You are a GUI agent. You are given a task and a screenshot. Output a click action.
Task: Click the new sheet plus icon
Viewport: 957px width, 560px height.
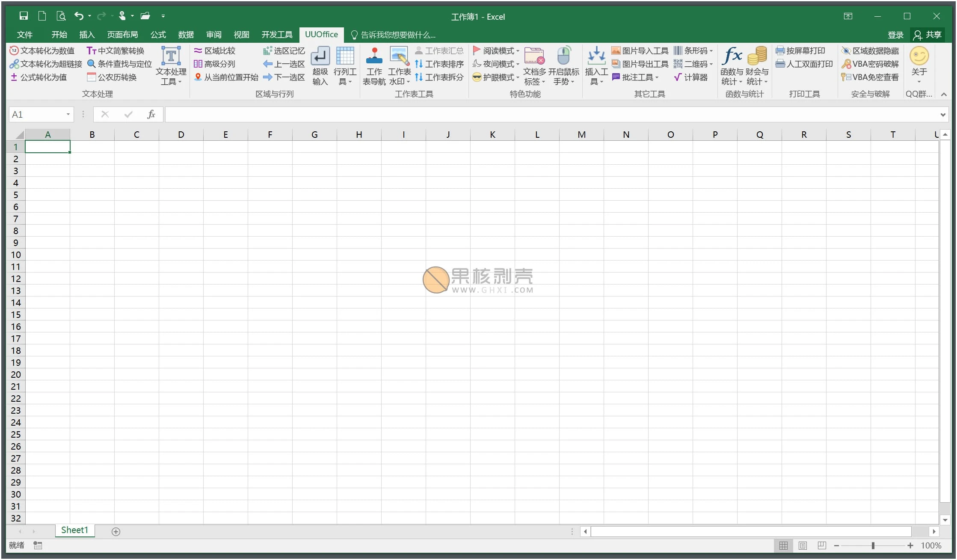[116, 531]
